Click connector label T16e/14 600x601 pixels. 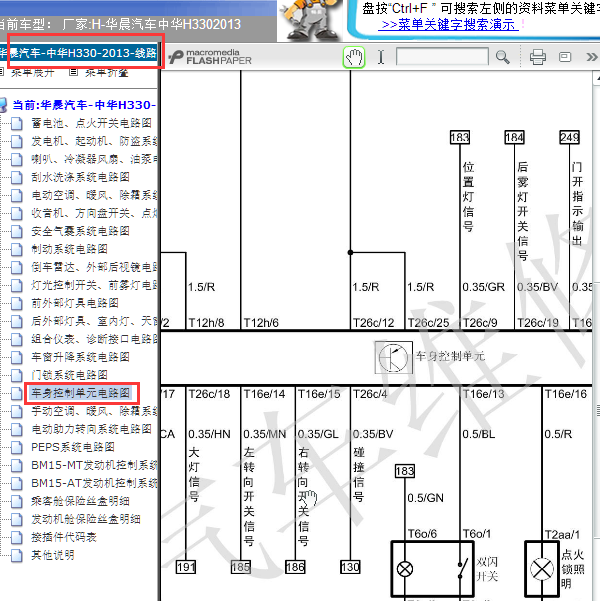point(264,394)
